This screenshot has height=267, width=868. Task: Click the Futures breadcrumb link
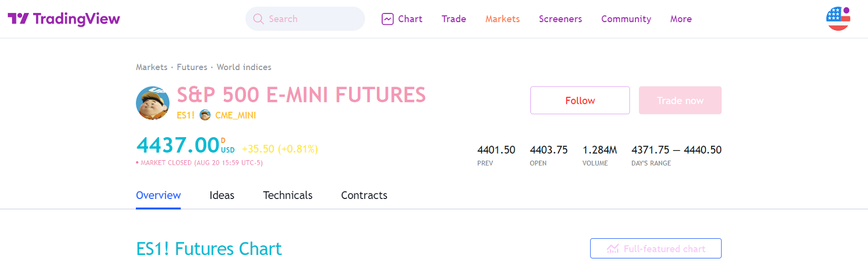(192, 68)
